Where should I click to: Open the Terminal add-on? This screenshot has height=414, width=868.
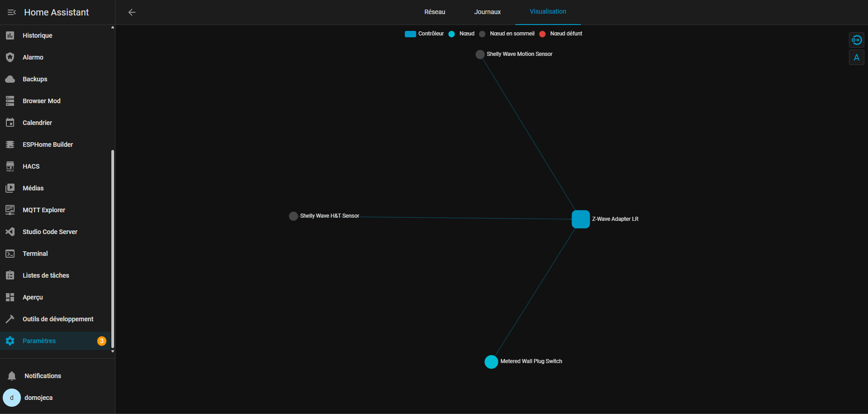[35, 254]
